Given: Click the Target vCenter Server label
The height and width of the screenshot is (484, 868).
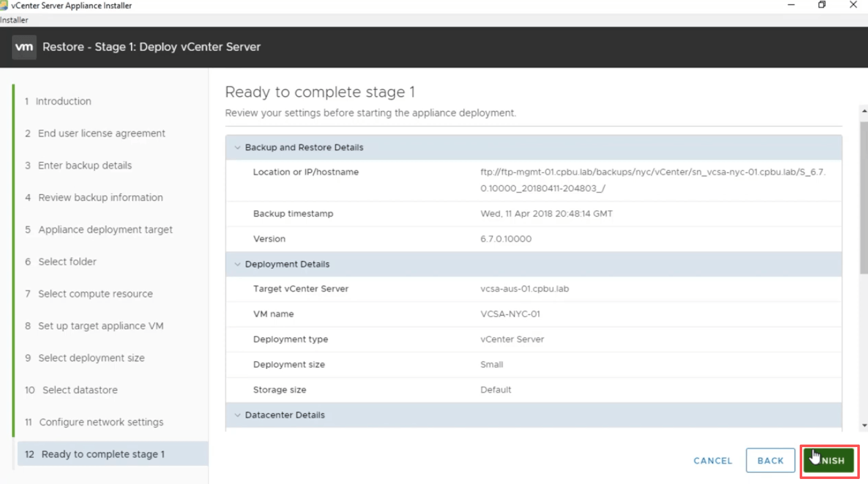Looking at the screenshot, I should pyautogui.click(x=301, y=289).
